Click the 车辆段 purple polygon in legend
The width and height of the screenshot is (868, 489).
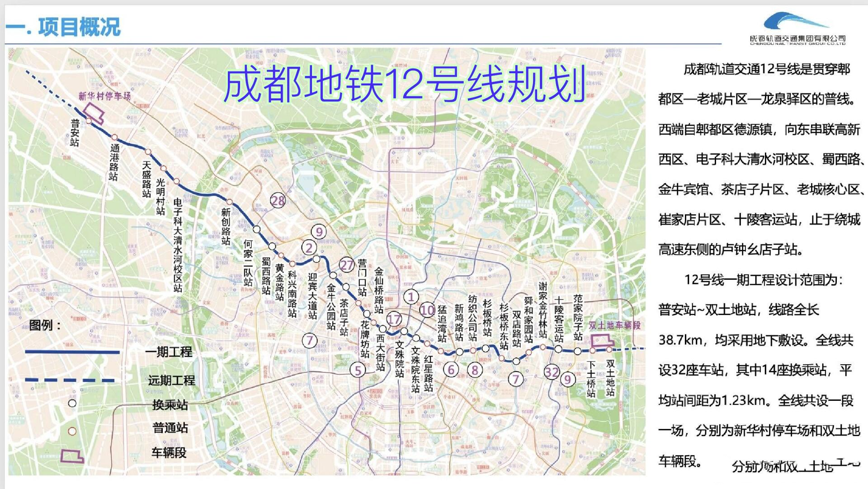click(x=72, y=456)
